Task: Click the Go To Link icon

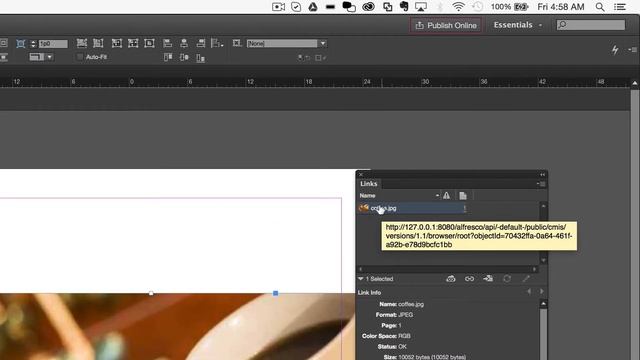Action: 488,279
